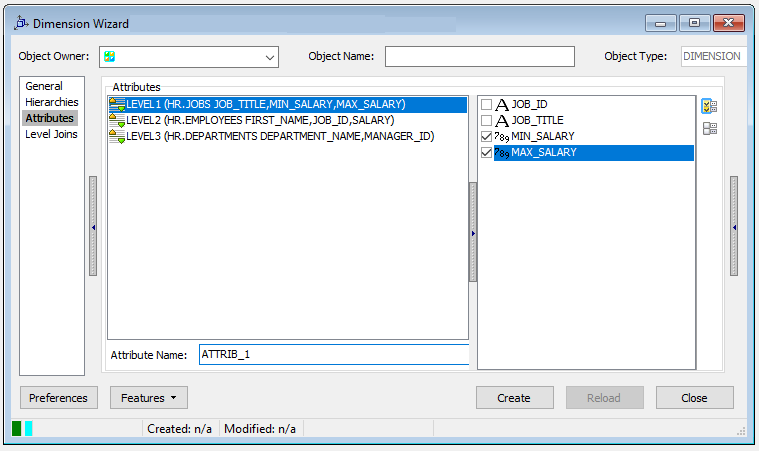The height and width of the screenshot is (451, 759).
Task: Open the Object Owner dropdown
Action: (x=270, y=57)
